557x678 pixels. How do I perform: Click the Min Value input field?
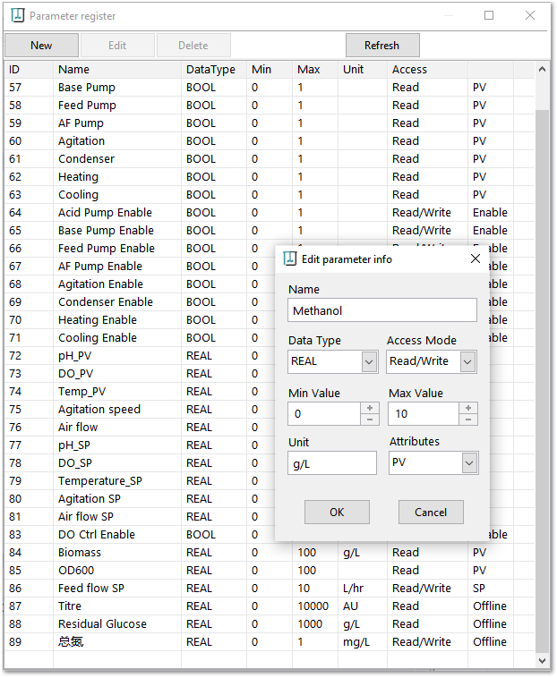tap(324, 414)
